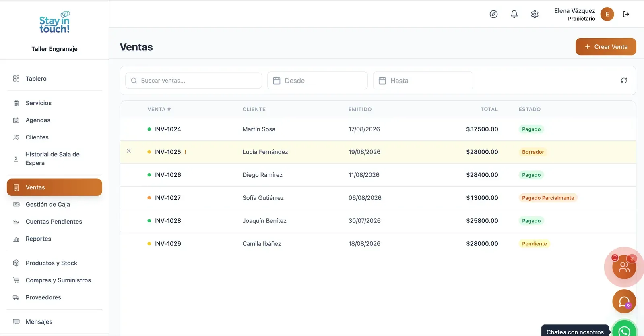Open Historial de Sala de Espera

coord(55,159)
